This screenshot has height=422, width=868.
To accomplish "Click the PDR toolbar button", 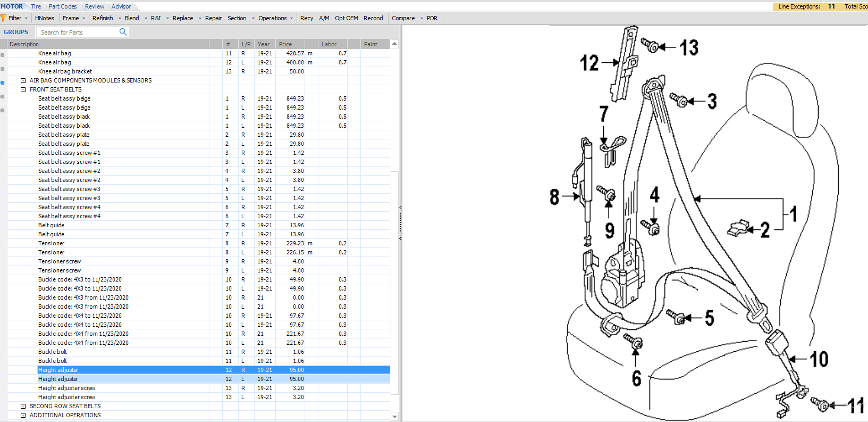I will [432, 18].
